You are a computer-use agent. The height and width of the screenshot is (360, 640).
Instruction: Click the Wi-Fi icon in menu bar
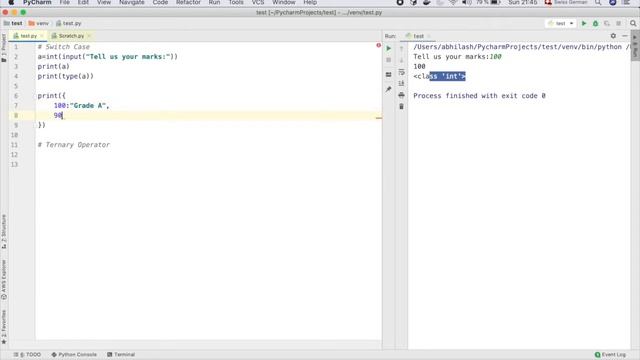tap(453, 2)
